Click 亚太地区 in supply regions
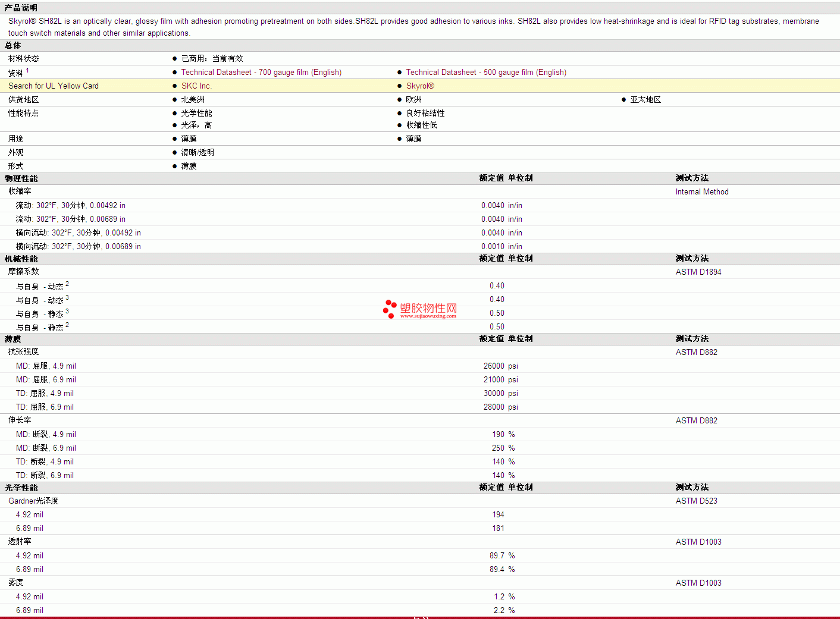Viewport: 840px width, 619px height. tap(645, 99)
